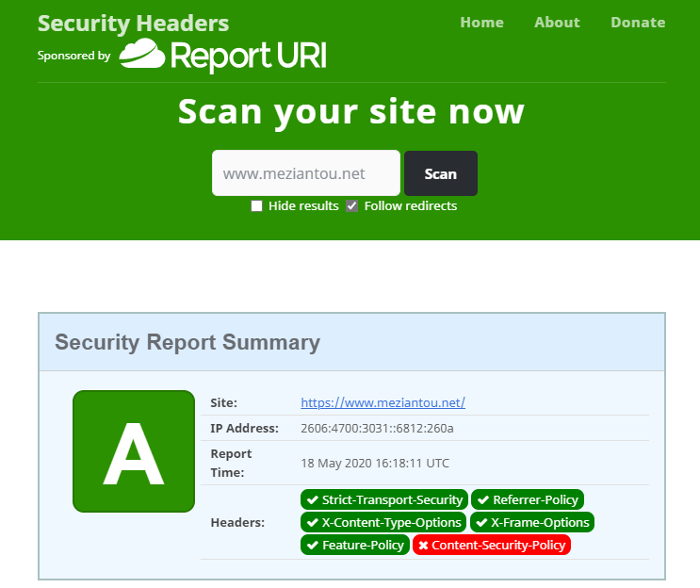Click the report time value

pos(375,463)
